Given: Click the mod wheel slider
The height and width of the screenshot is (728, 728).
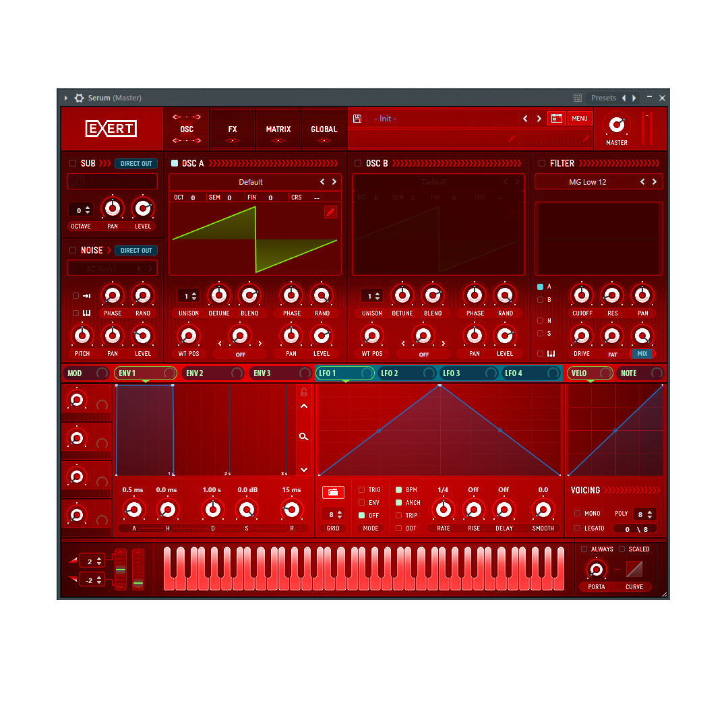Looking at the screenshot, I should tap(138, 570).
